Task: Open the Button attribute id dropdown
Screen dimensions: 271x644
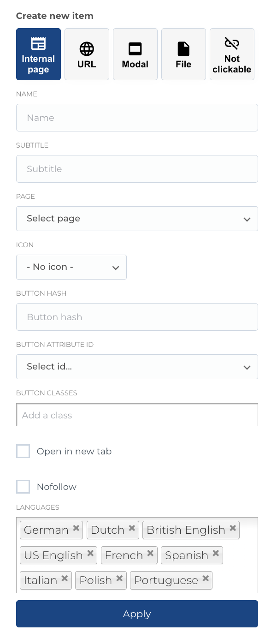Action: (137, 367)
